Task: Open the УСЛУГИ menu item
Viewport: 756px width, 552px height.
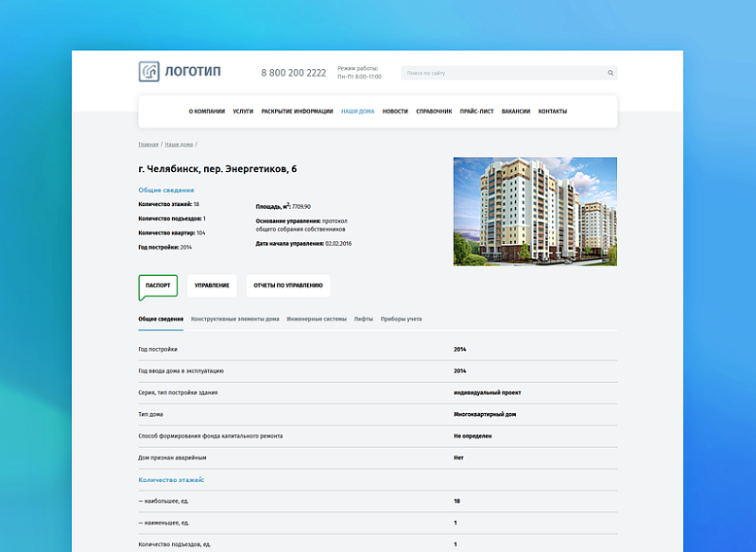Action: [x=243, y=112]
